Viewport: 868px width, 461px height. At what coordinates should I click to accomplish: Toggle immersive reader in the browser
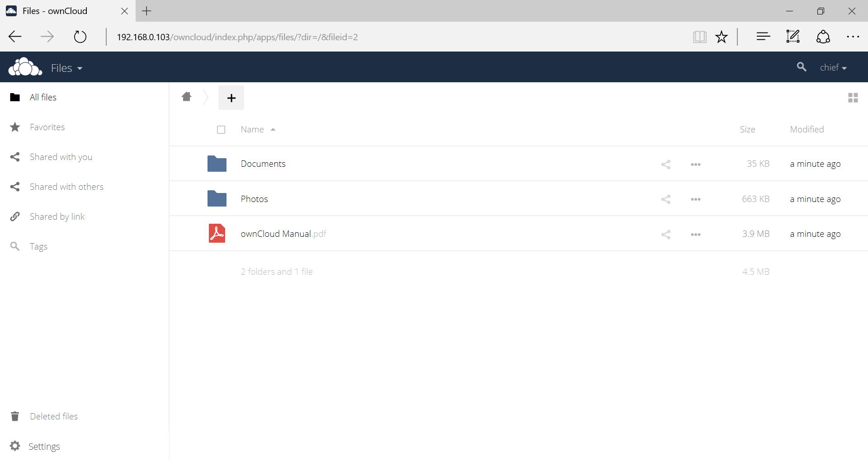pos(699,37)
